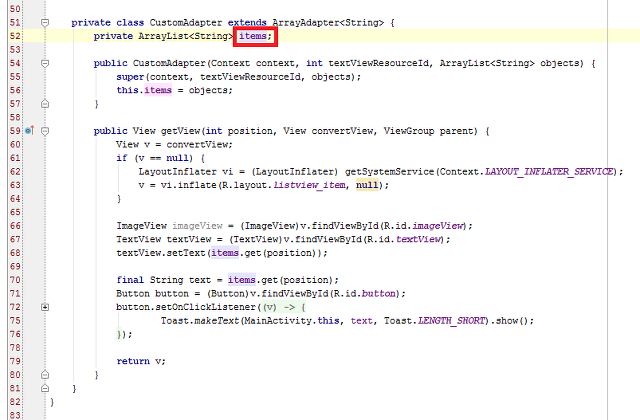Click setOnClickListener on line 72
This screenshot has height=420, width=640.
pos(206,307)
